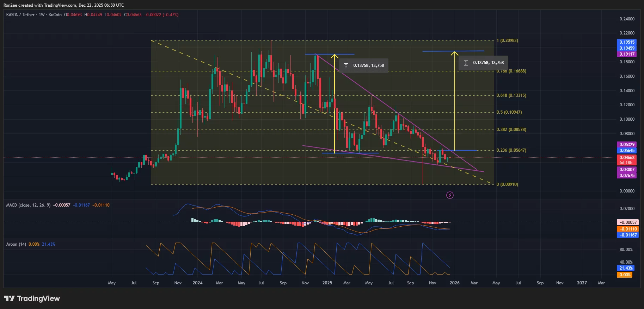This screenshot has width=644, height=309.
Task: Select the right yellow measurement arrow head
Action: tap(454, 53)
